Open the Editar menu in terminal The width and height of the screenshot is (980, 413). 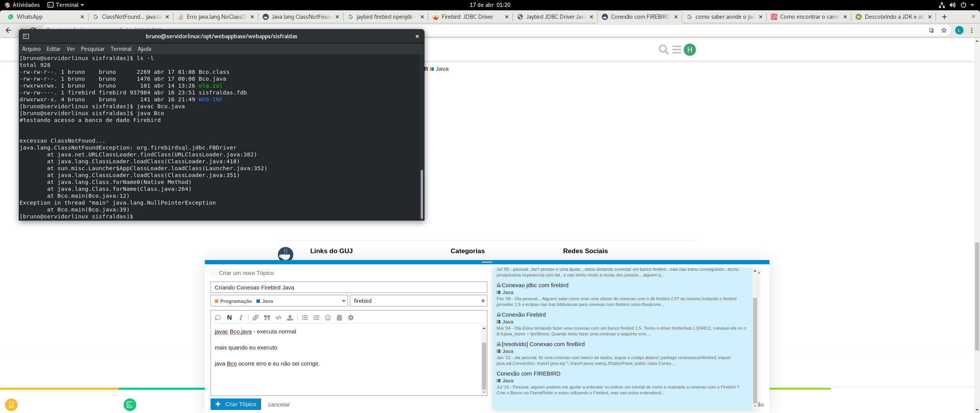54,49
